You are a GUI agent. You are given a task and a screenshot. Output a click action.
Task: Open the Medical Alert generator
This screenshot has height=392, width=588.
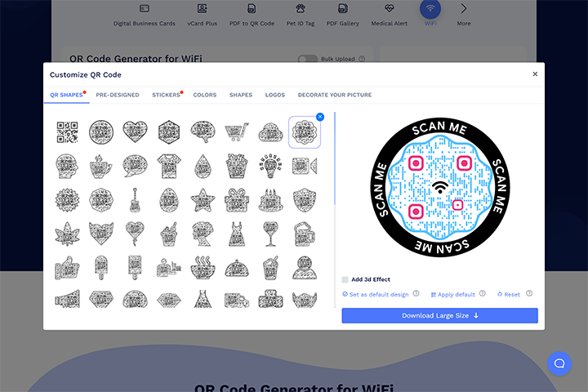(390, 15)
